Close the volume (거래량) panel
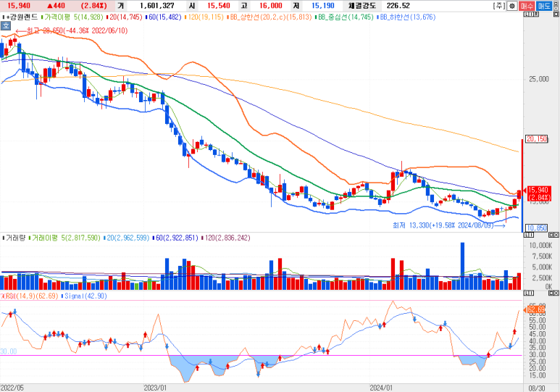This screenshot has width=560, height=392. tap(556, 235)
